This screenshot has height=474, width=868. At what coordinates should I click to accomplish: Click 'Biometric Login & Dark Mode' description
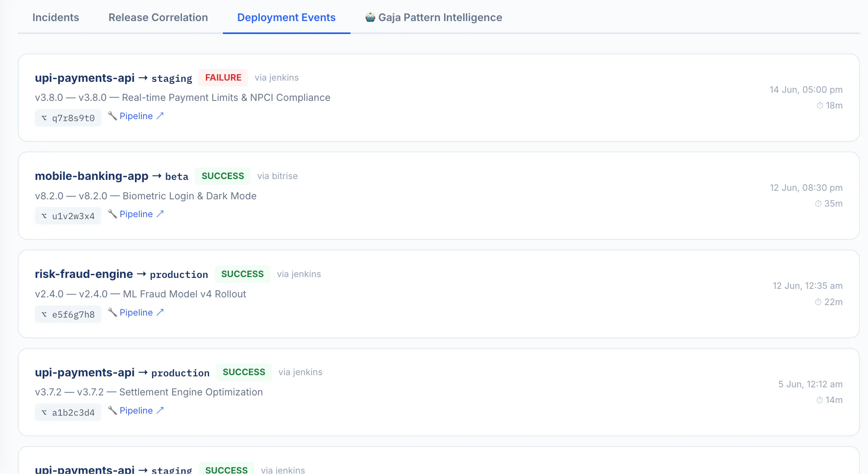tap(190, 196)
